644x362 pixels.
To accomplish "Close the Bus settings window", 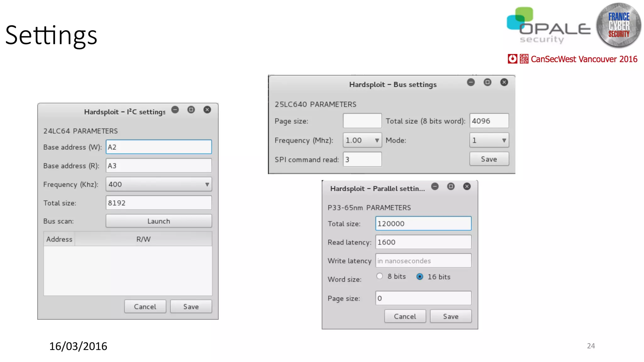I will coord(504,82).
